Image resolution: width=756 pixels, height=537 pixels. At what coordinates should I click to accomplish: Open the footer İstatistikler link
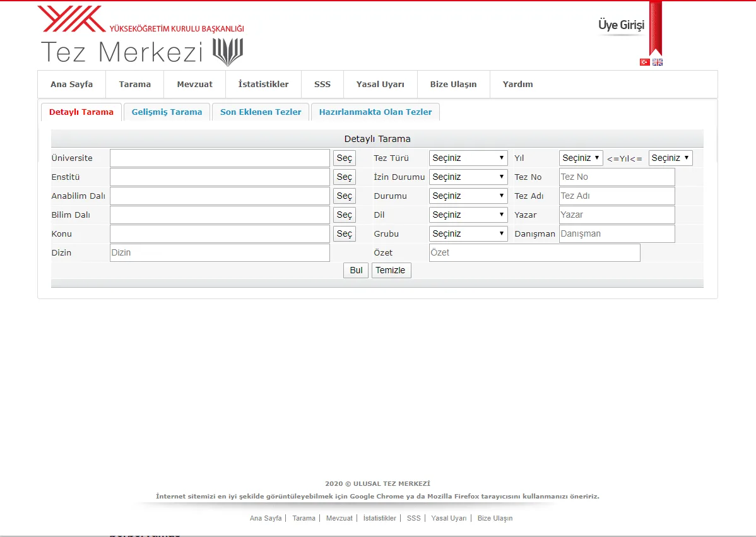[379, 518]
